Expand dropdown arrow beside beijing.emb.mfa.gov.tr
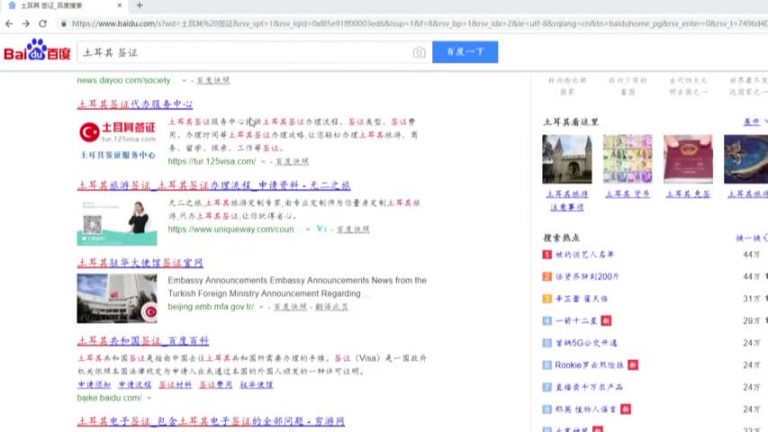 click(261, 307)
